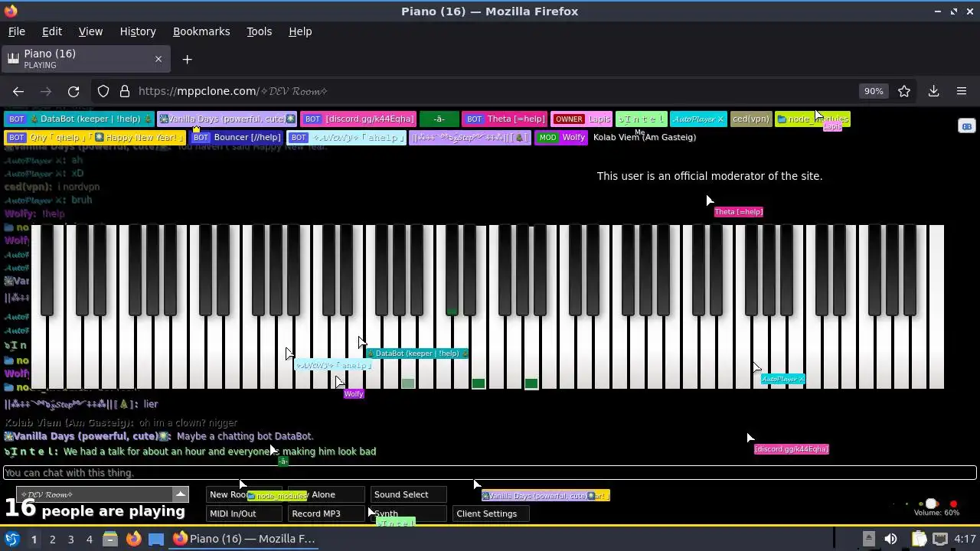Select the Piano (16) browser tab
Image resolution: width=980 pixels, height=551 pixels.
point(84,59)
